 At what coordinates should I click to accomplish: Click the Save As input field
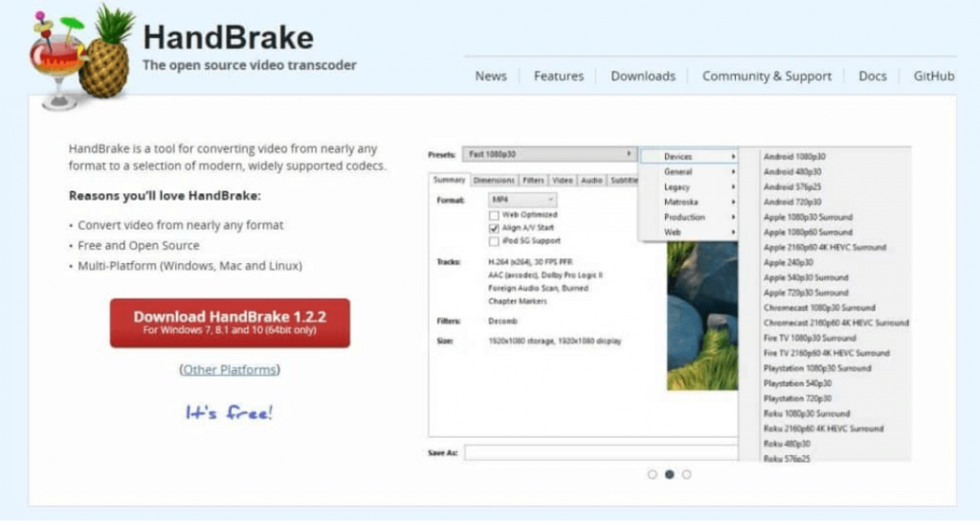(x=601, y=452)
